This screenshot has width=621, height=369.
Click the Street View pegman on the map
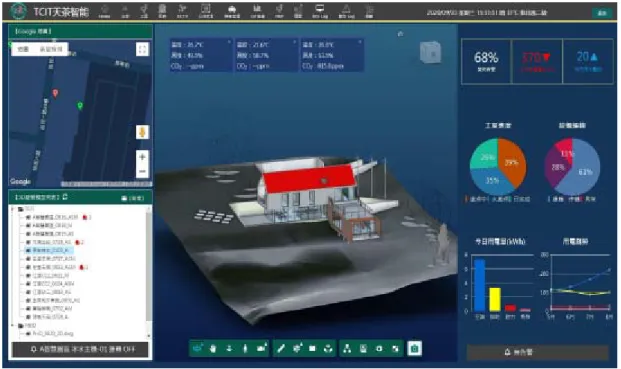tap(142, 132)
